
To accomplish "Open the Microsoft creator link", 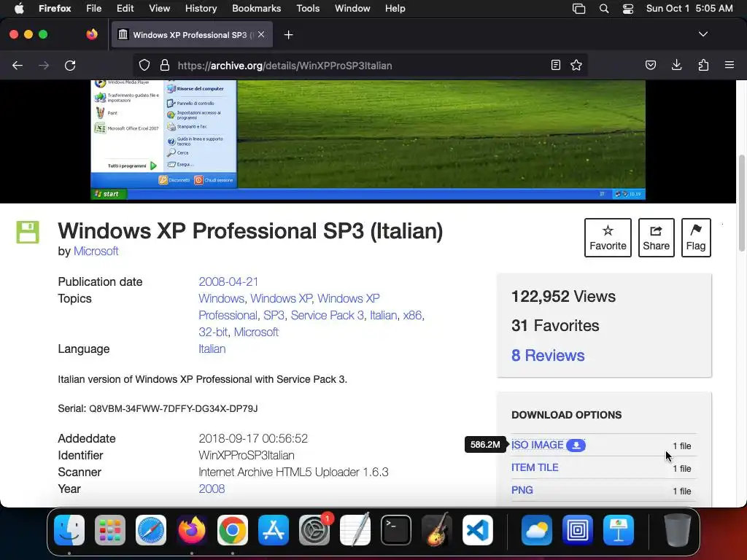I will click(x=96, y=251).
